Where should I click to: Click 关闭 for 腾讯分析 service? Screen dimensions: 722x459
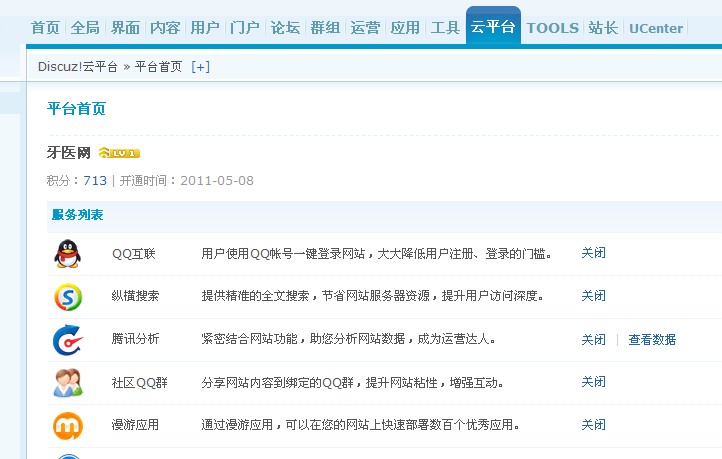tap(594, 340)
